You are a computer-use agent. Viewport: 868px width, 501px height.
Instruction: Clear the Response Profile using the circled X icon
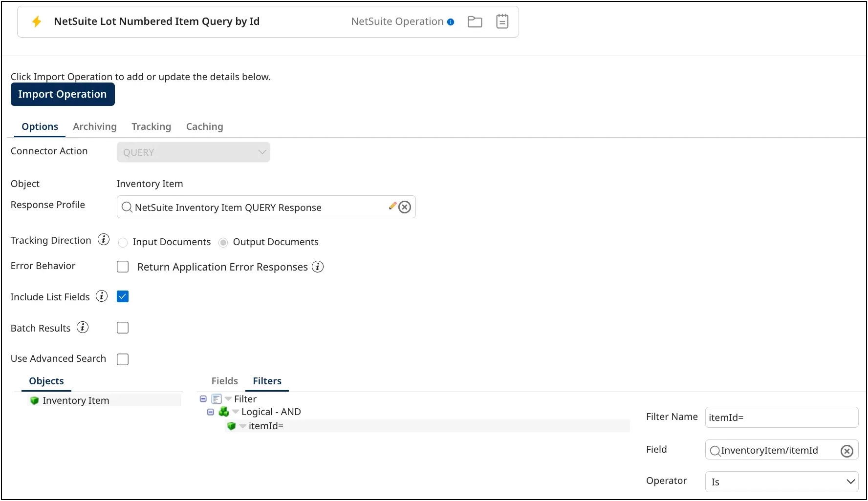(405, 207)
